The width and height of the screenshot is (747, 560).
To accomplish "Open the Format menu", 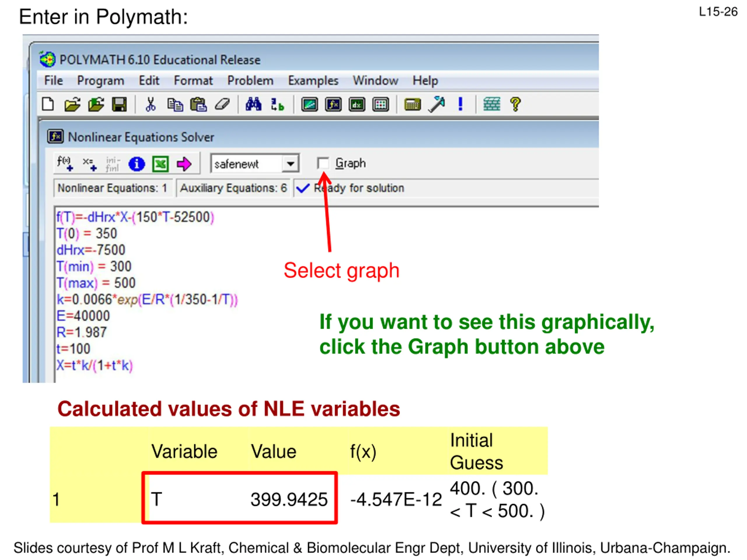I will (193, 81).
